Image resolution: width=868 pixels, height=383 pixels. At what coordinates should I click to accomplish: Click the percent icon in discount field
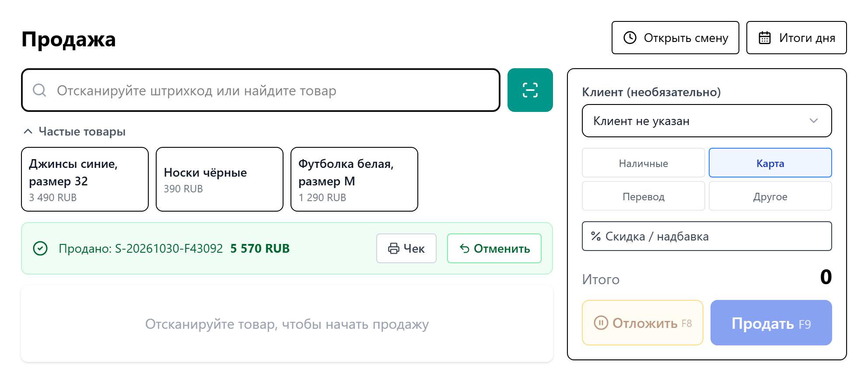tap(596, 236)
